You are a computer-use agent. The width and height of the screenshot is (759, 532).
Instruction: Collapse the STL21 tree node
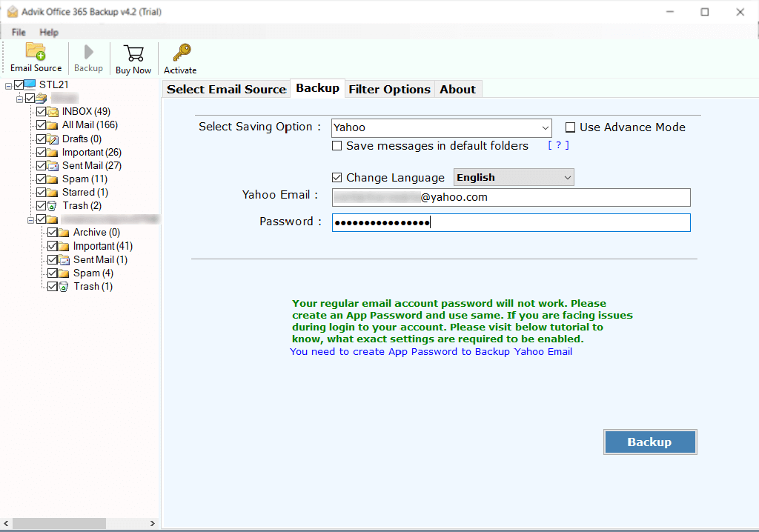9,86
